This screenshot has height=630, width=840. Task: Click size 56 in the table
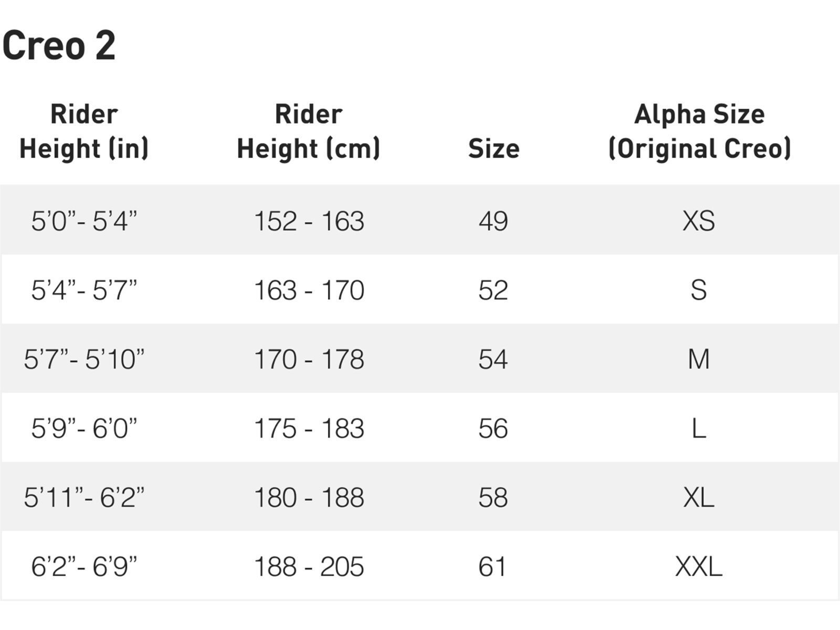493,428
